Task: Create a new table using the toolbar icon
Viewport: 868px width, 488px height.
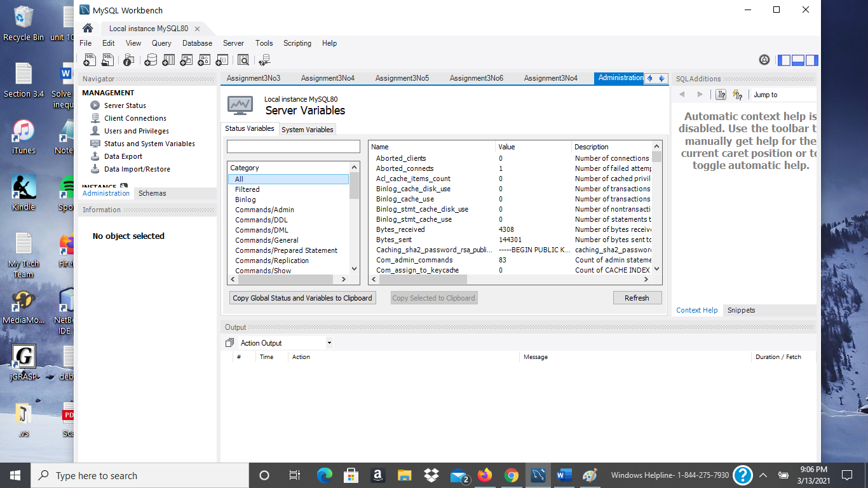Action: click(x=168, y=60)
